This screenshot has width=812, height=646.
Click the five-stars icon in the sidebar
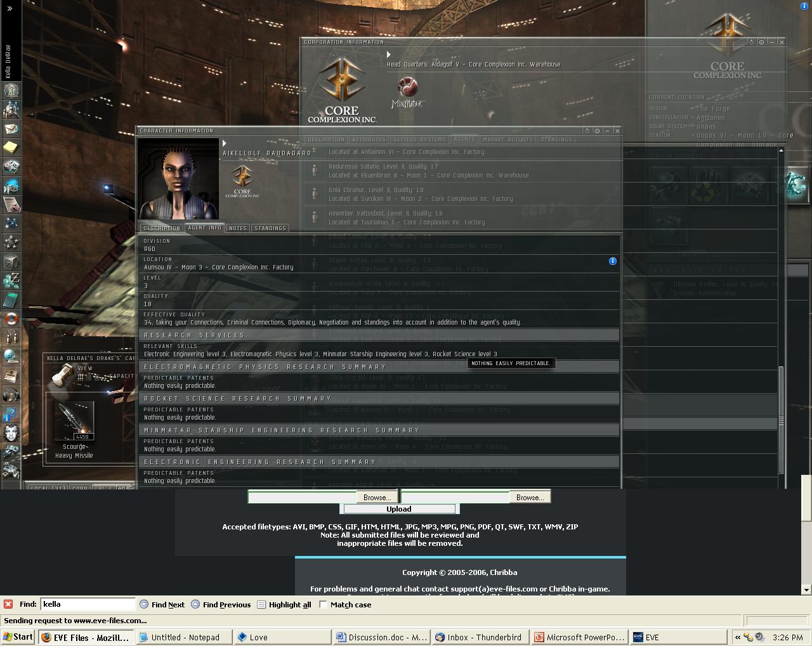click(x=11, y=242)
